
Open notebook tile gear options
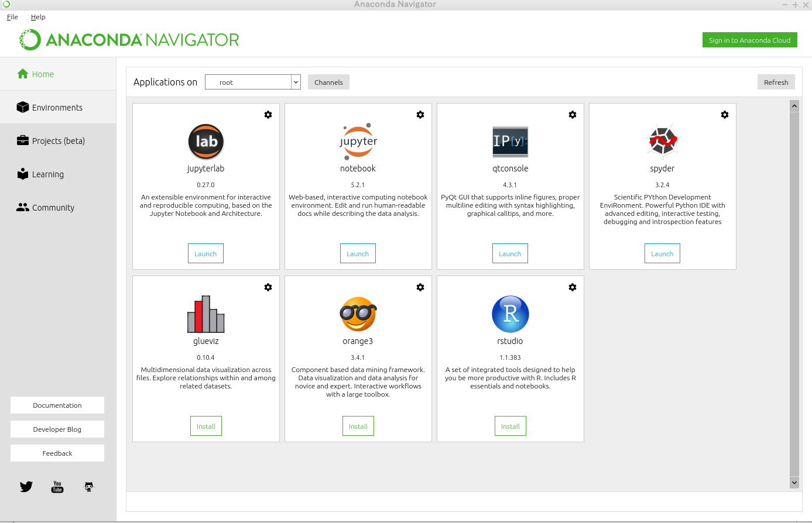(x=420, y=115)
